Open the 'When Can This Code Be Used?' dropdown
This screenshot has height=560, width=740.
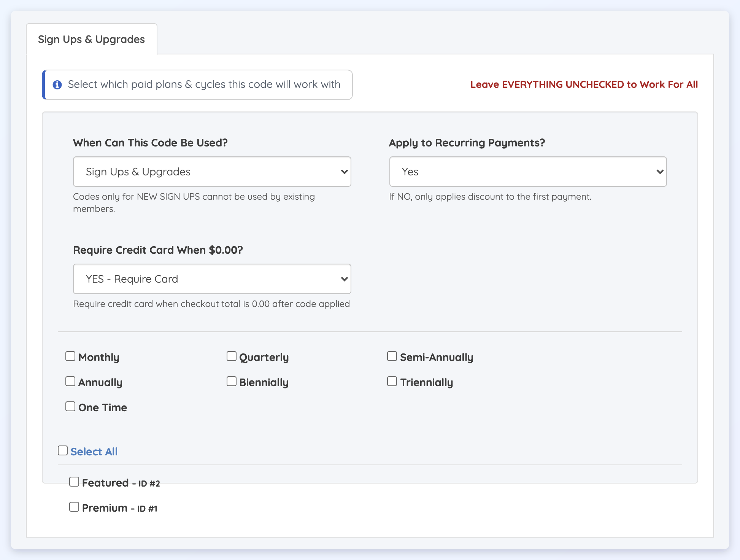pyautogui.click(x=212, y=172)
